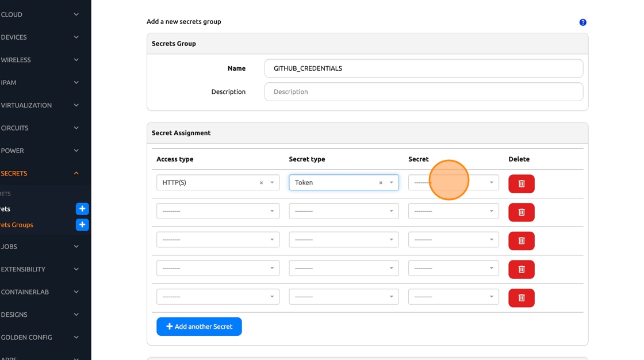Delete the first secret assignment row

click(x=521, y=183)
